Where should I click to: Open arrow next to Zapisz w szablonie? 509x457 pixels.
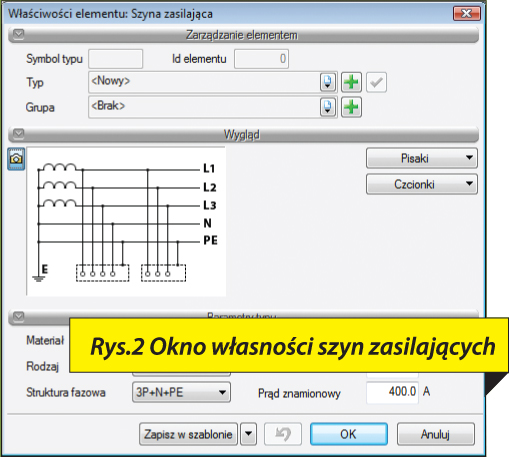click(x=249, y=434)
